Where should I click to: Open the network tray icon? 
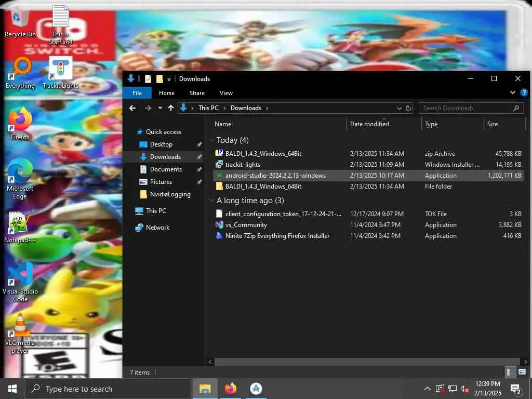coord(453,389)
